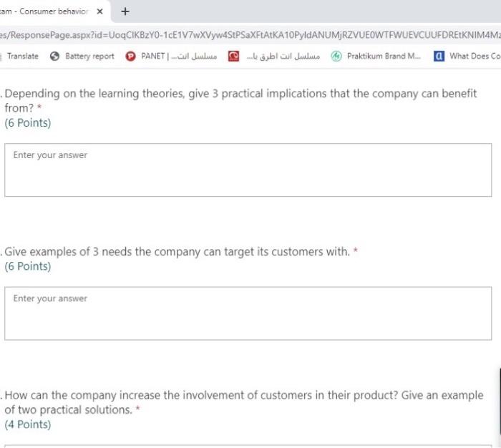Screen dimensions: 501x448
Task: Open the PANET bookmark
Action: 171,57
